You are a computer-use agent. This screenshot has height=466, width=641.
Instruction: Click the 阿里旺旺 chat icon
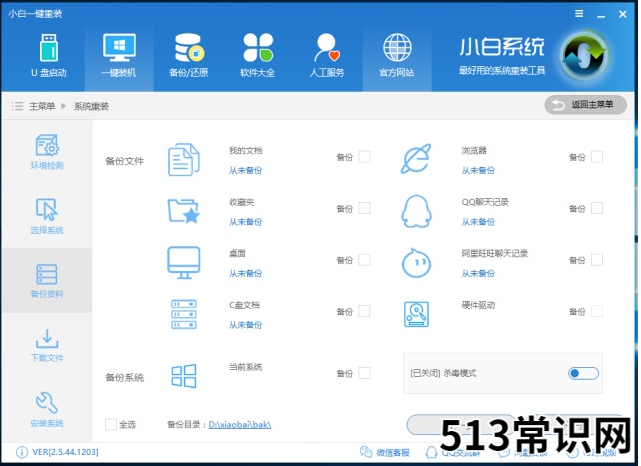pos(416,263)
